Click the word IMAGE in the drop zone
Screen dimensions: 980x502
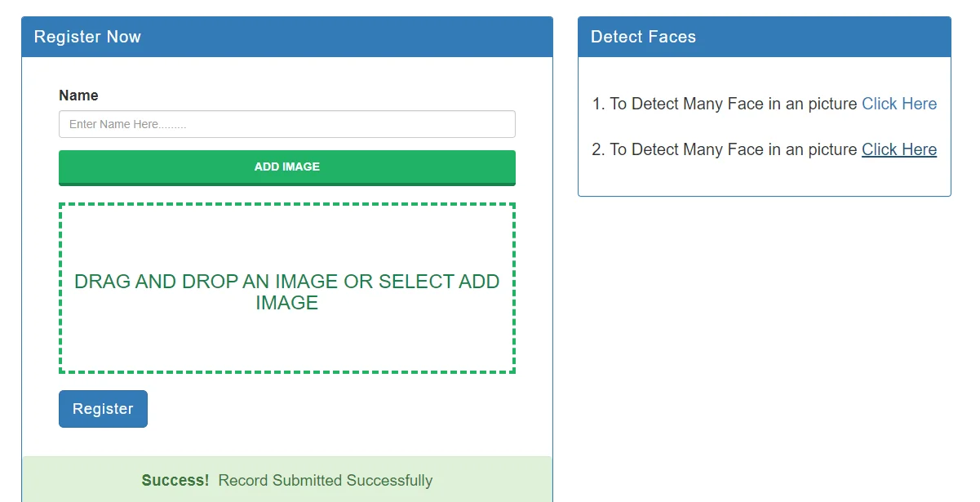[x=286, y=303]
